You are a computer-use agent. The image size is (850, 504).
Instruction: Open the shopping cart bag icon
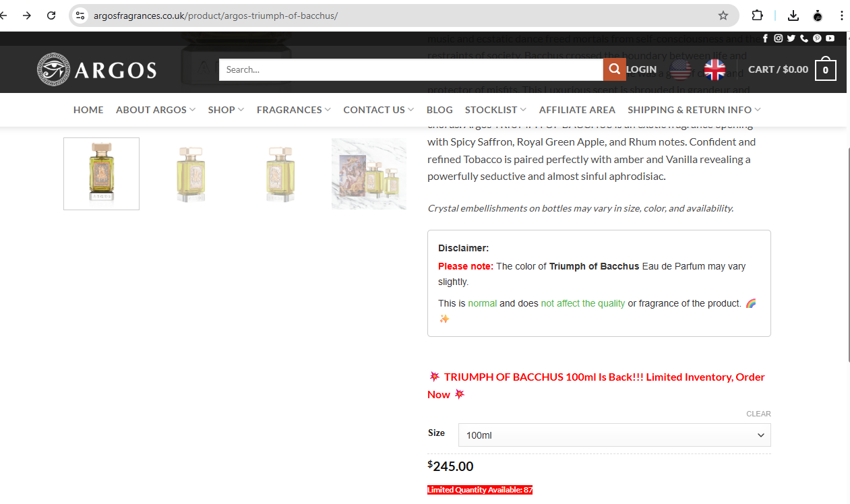point(826,69)
